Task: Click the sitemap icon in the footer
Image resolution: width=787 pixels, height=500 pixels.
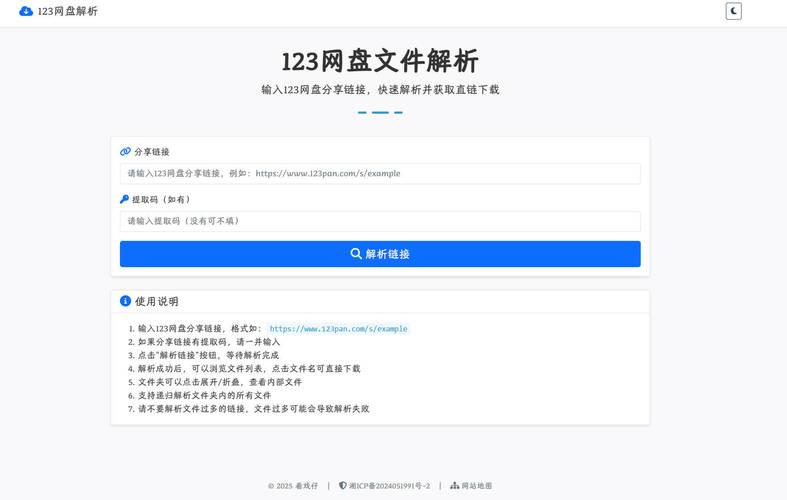Action: [454, 486]
